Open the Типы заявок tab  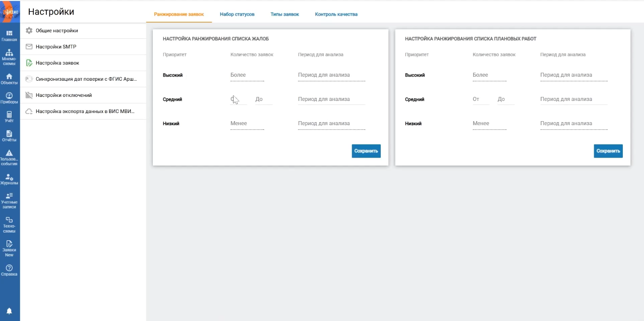(x=284, y=14)
